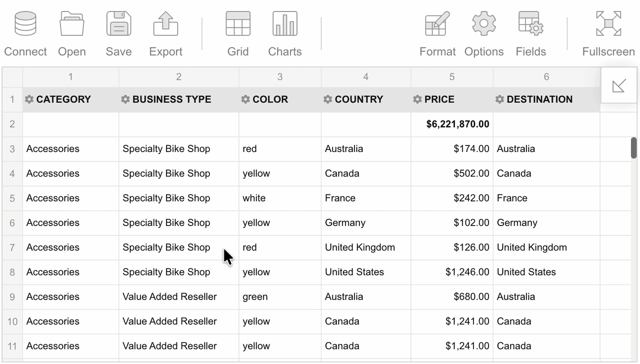Click the France country cell in row 5
The height and width of the screenshot is (364, 640).
pos(366,198)
